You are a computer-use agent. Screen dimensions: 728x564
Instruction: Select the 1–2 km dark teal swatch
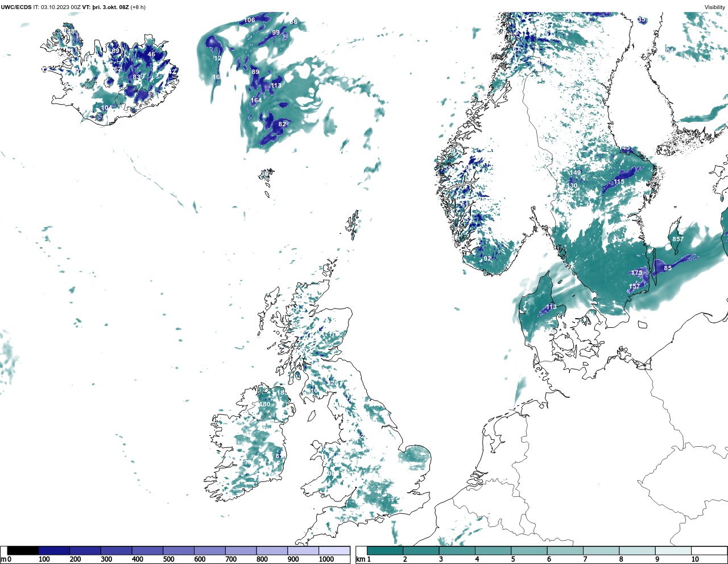(x=385, y=551)
